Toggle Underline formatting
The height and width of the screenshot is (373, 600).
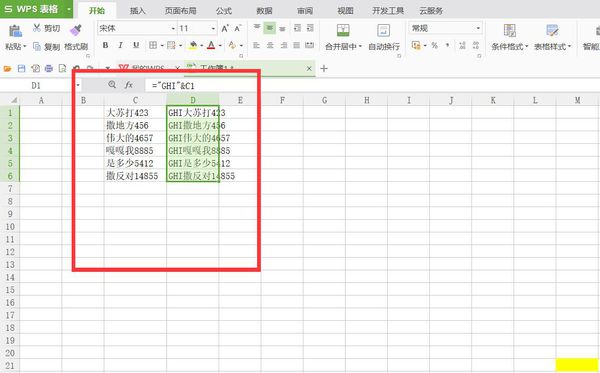click(x=136, y=46)
